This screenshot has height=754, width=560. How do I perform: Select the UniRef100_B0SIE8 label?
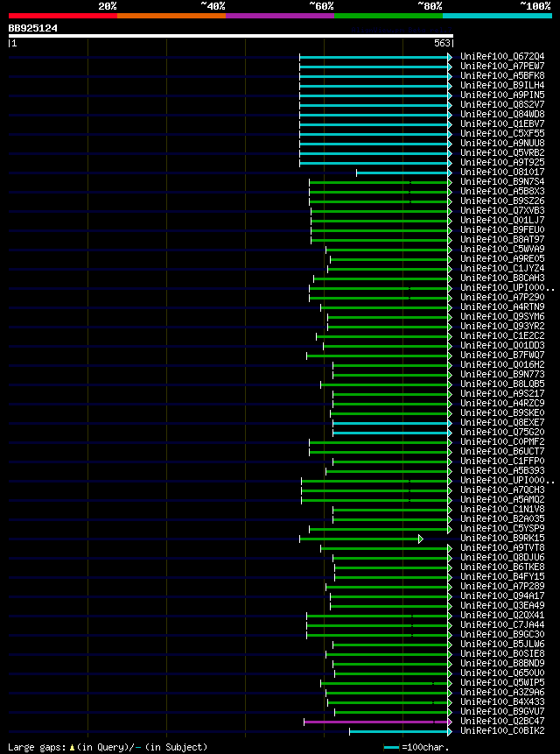pos(502,653)
